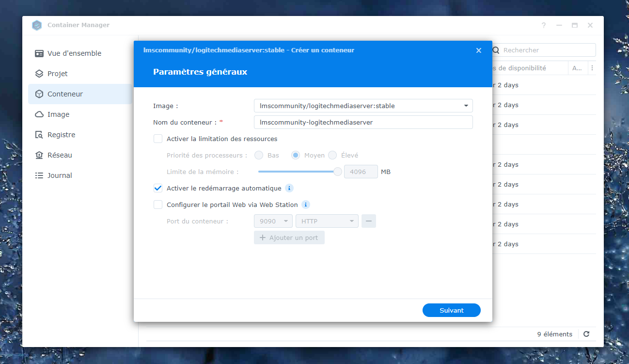The image size is (629, 364).
Task: Click Ajouter un port button
Action: 289,237
